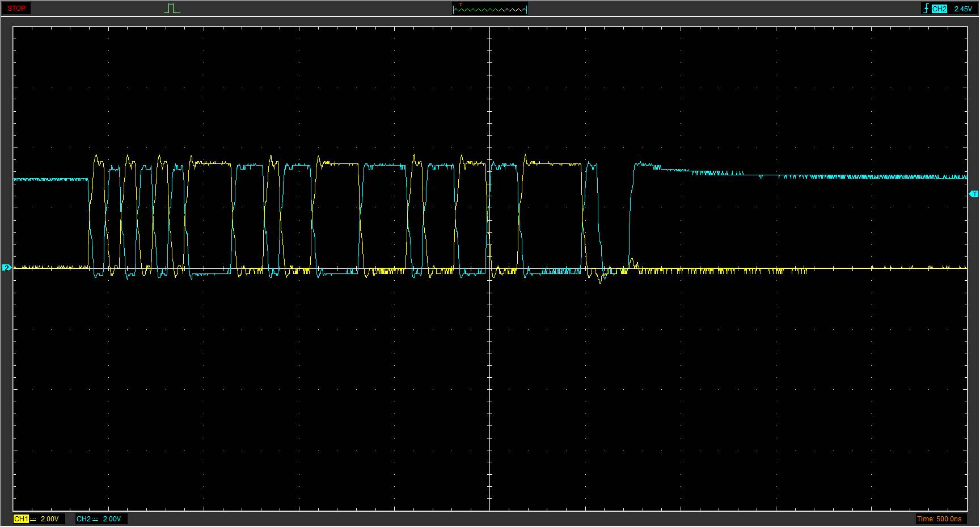Toggle the cyan CH2 channel label
980x527 pixels.
coord(83,518)
